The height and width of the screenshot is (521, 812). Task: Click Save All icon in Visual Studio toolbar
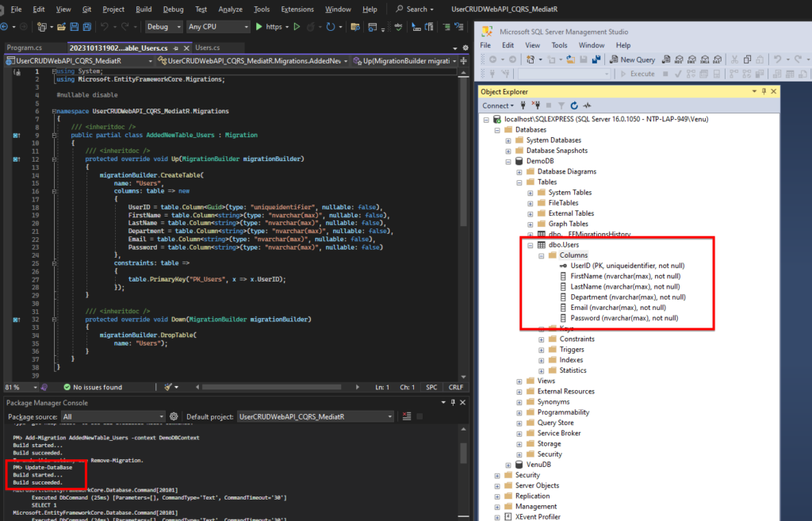[86, 26]
